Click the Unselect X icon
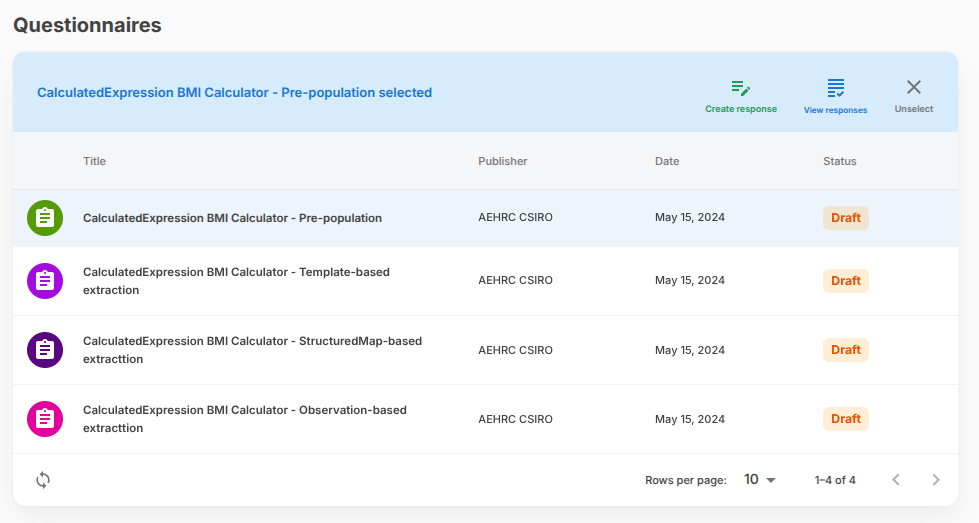Viewport: 979px width, 523px height. coord(913,88)
